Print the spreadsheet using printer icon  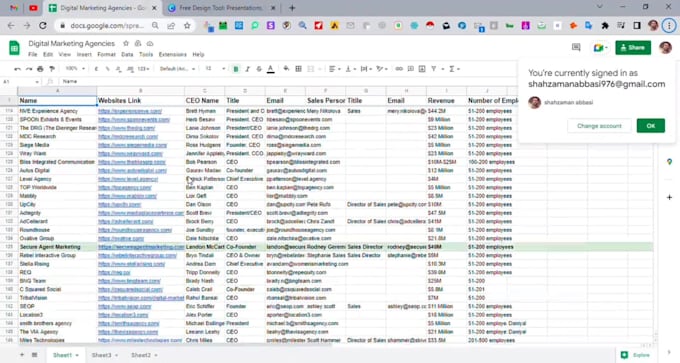tap(40, 69)
